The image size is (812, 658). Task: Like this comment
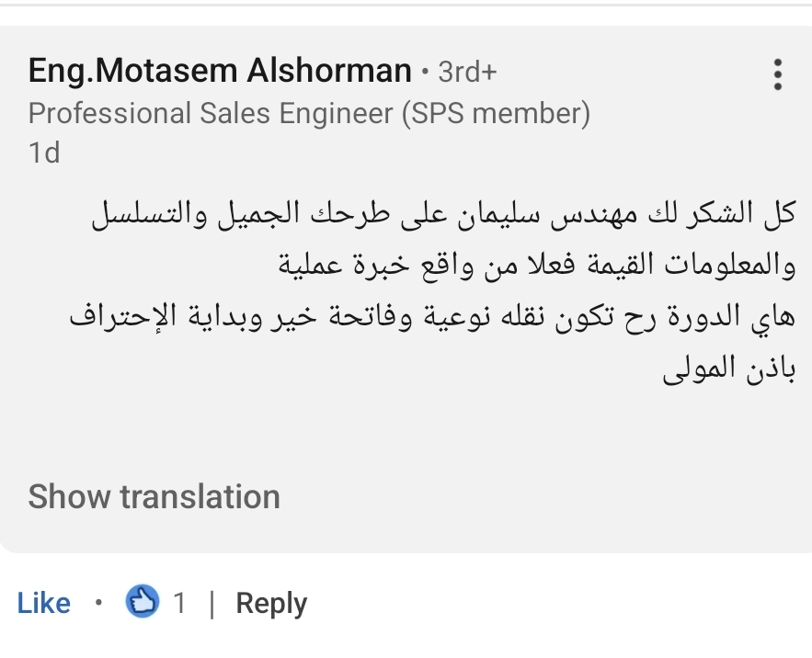(43, 603)
